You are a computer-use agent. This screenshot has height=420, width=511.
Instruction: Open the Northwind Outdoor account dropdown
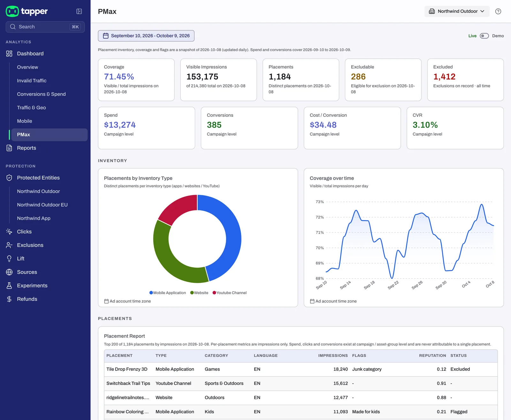[457, 11]
